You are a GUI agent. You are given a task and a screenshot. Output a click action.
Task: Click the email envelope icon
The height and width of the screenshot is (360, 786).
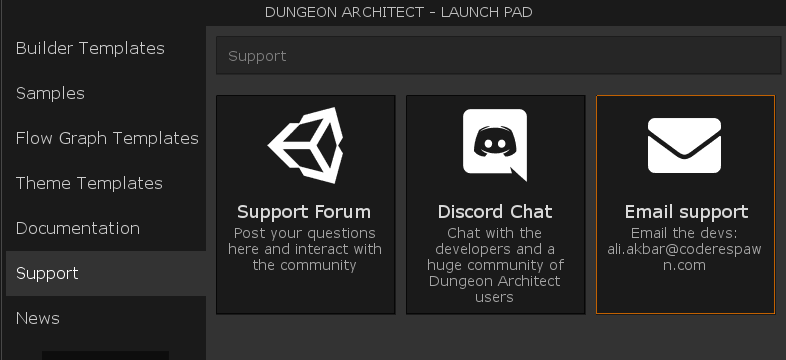tap(684, 145)
